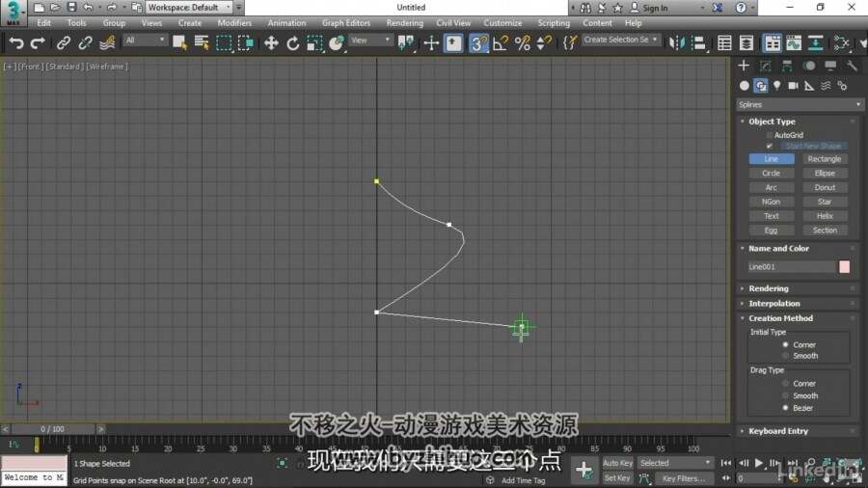Open Select by Name list

pyautogui.click(x=202, y=43)
